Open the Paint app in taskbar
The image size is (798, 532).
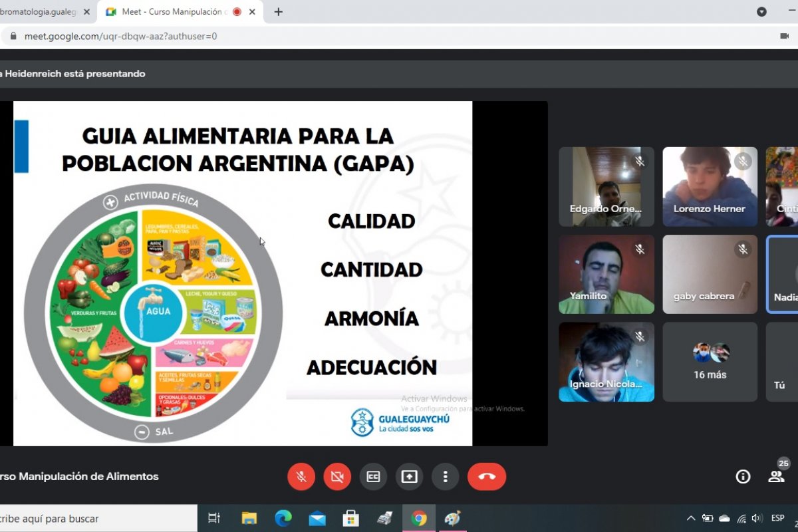coord(452,518)
